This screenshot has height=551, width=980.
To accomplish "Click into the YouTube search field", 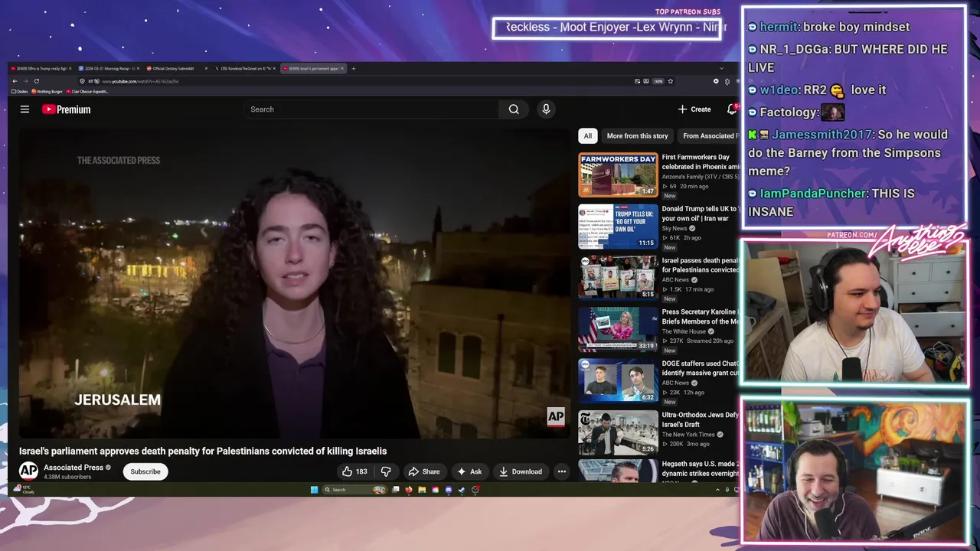I will (x=371, y=109).
